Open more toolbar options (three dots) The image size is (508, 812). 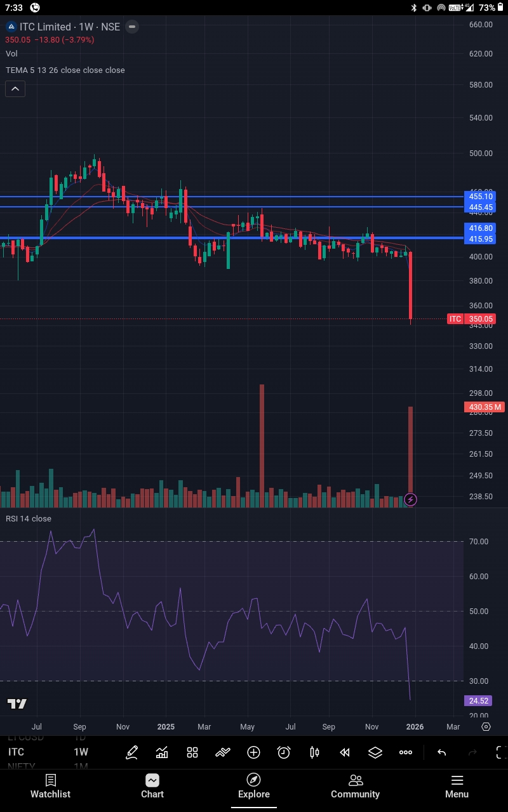406,752
